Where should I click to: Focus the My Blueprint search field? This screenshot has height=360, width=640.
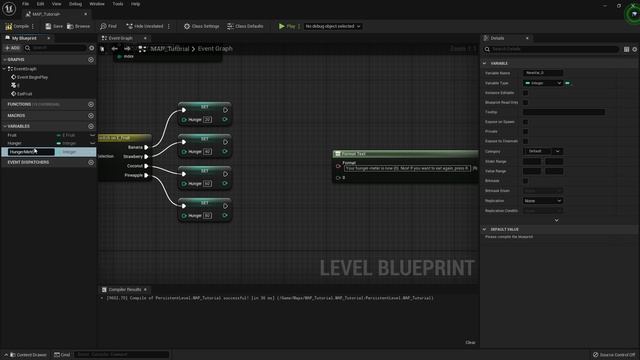click(x=55, y=48)
